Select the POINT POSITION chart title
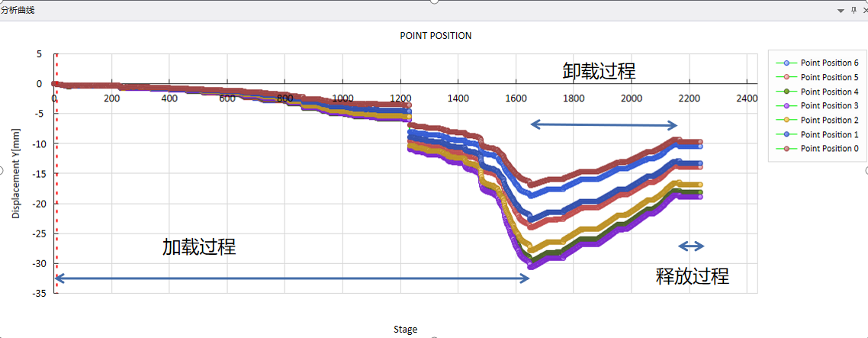This screenshot has width=868, height=338. (436, 36)
